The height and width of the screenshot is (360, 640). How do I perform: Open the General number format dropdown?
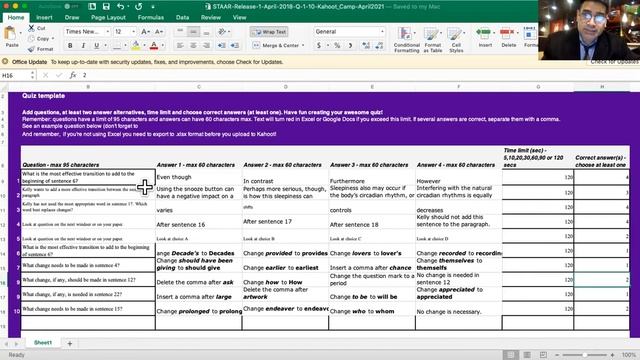click(382, 31)
